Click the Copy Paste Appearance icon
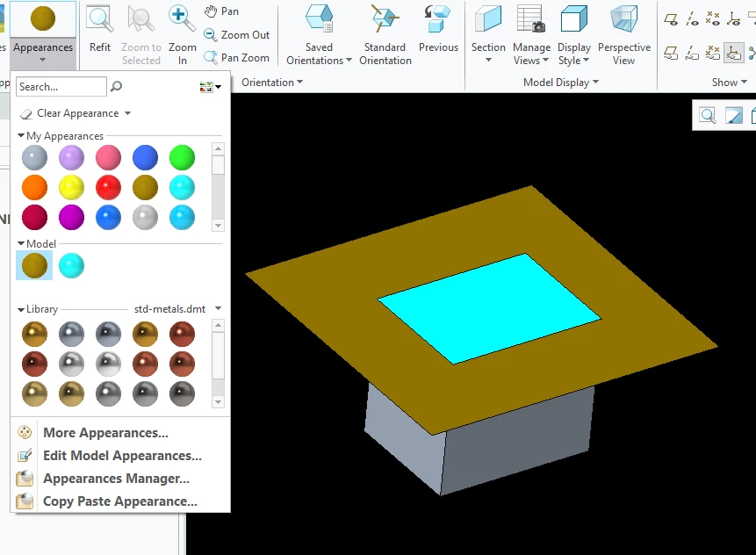Screen dimensions: 756x555 25,501
